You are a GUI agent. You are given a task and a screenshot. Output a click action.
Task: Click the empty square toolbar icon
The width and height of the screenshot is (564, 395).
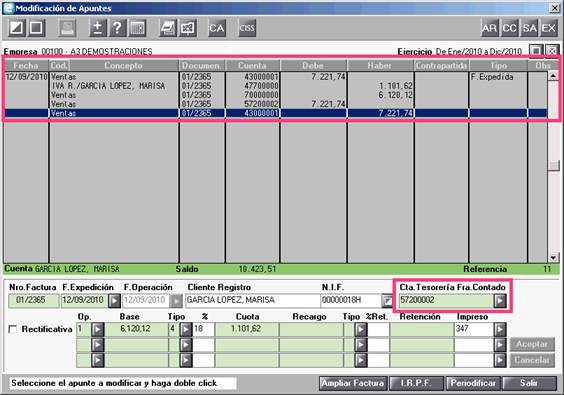coord(36,28)
